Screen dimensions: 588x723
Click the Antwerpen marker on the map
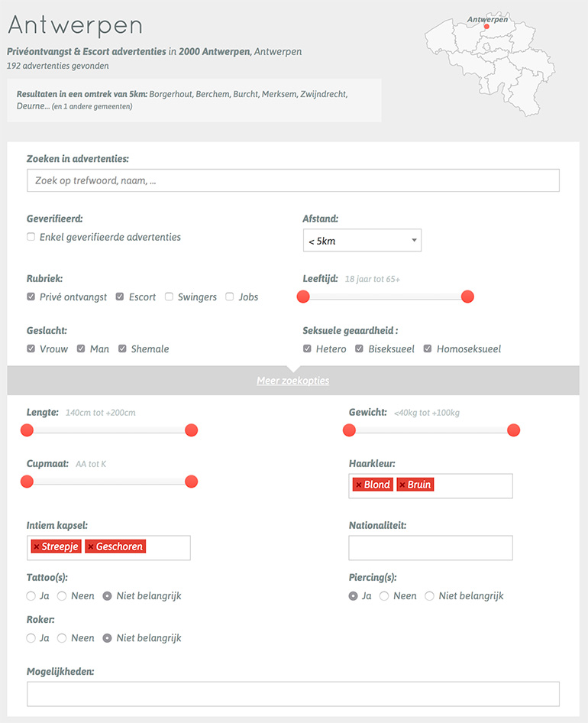[486, 26]
